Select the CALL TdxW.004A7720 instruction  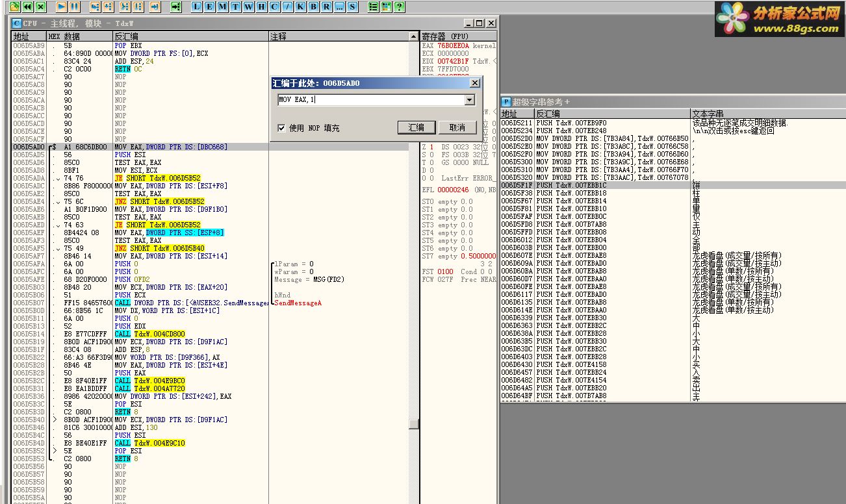pos(149,388)
